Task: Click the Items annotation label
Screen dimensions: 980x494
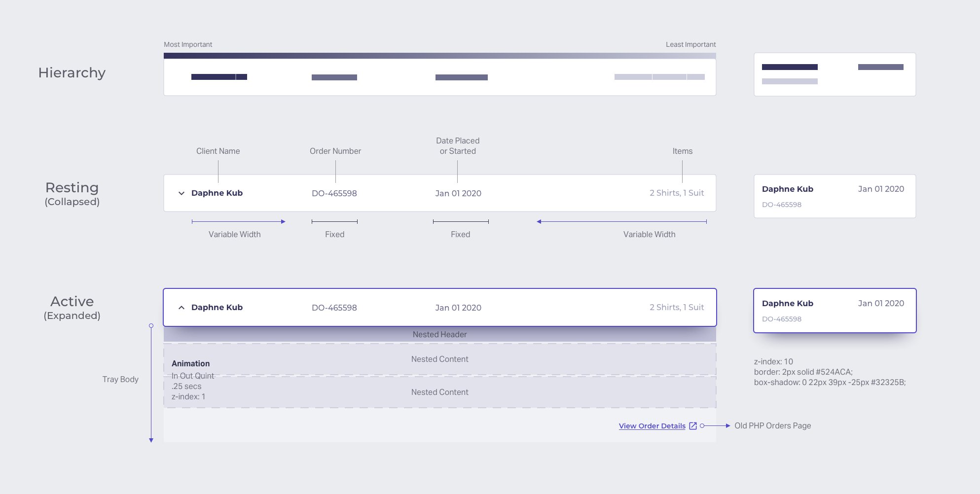Action: tap(683, 151)
